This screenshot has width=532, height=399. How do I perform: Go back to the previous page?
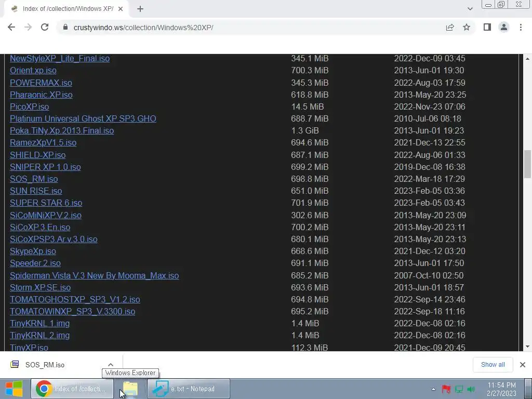click(x=11, y=28)
